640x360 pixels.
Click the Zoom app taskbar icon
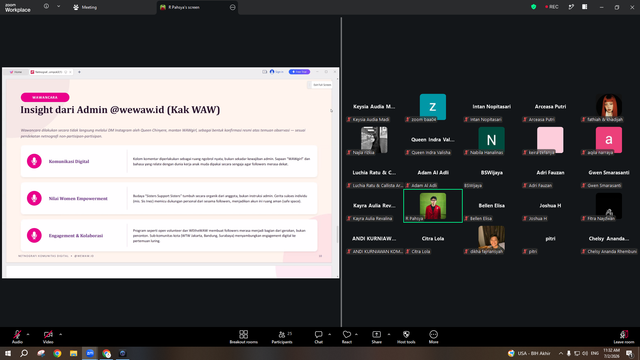coord(90,353)
